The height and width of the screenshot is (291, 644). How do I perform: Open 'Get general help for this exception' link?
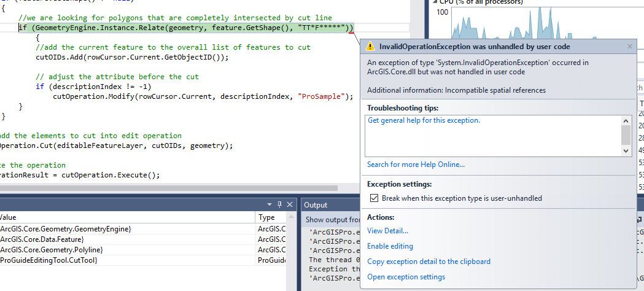[x=424, y=121]
